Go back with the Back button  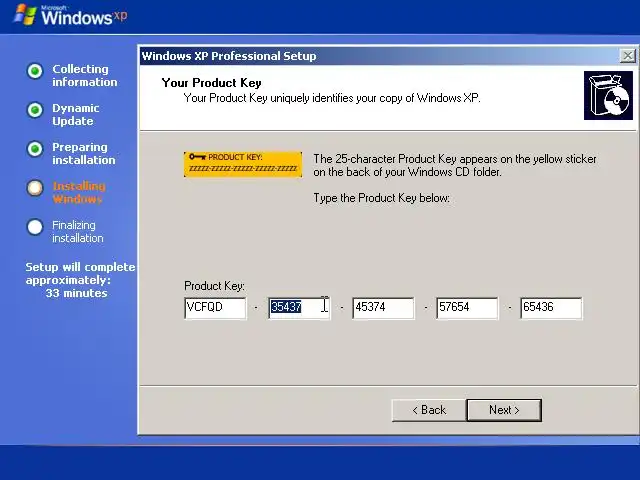[429, 410]
